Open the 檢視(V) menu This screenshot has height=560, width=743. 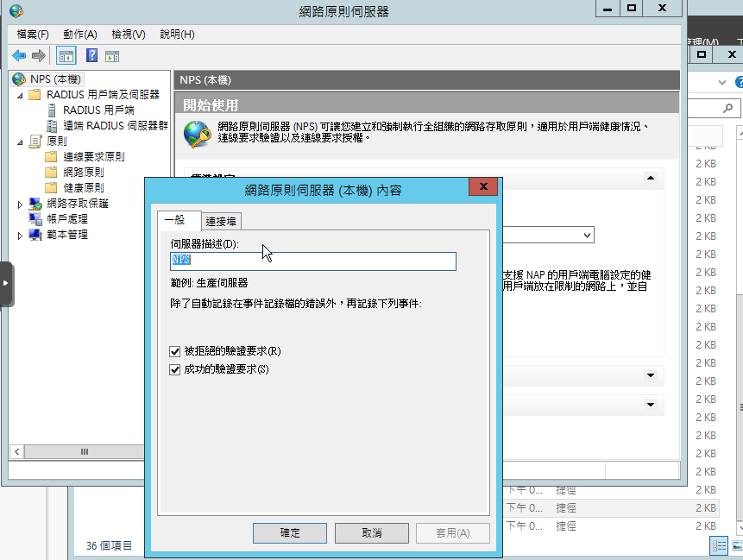click(x=128, y=35)
